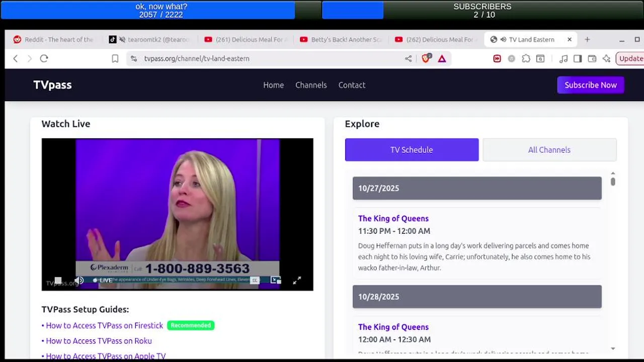Open the media controls music-note icon
The height and width of the screenshot is (362, 644).
[x=563, y=59]
